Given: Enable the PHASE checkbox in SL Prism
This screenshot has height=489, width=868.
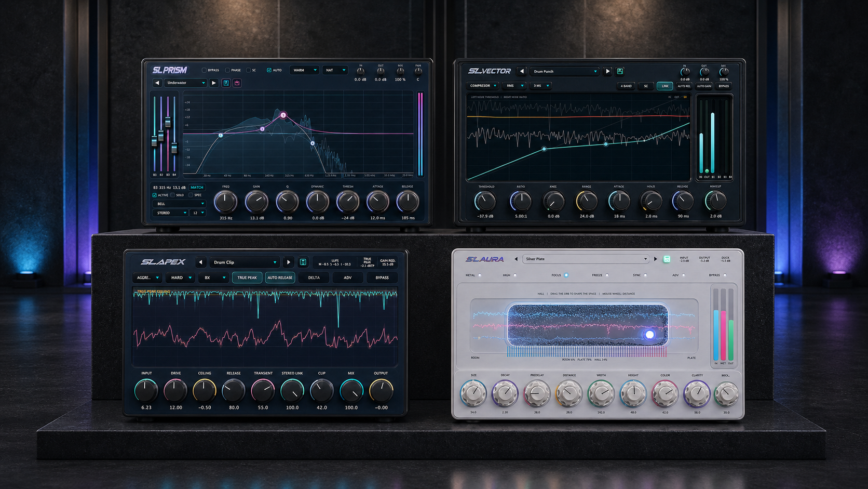Looking at the screenshot, I should tap(227, 70).
